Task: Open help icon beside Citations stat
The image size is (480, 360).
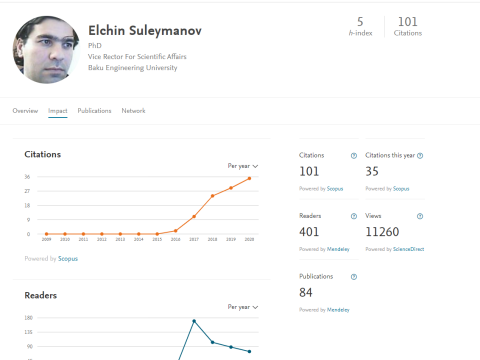Action: [354, 156]
